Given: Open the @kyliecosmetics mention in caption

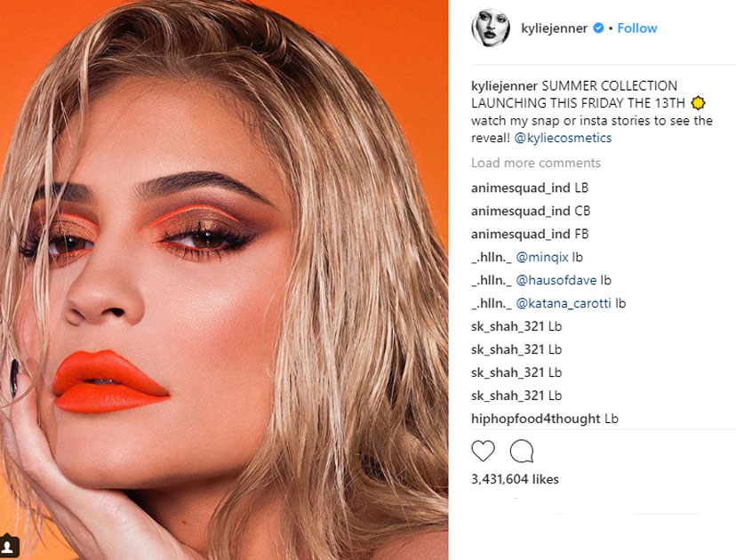Looking at the screenshot, I should (563, 138).
